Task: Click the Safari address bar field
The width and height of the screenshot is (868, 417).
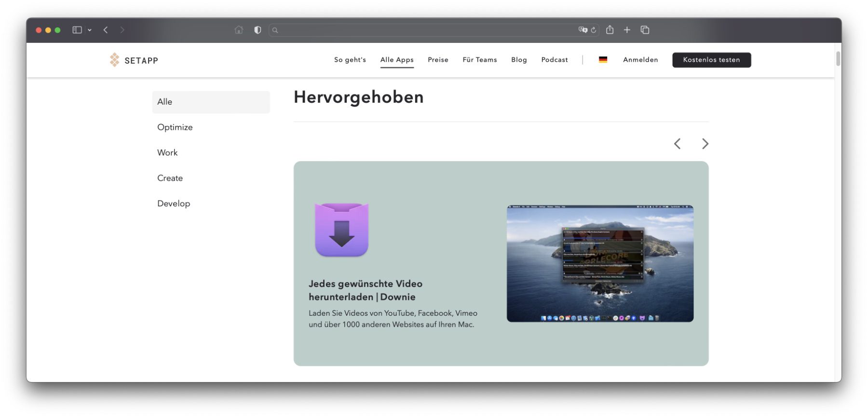Action: (x=424, y=30)
